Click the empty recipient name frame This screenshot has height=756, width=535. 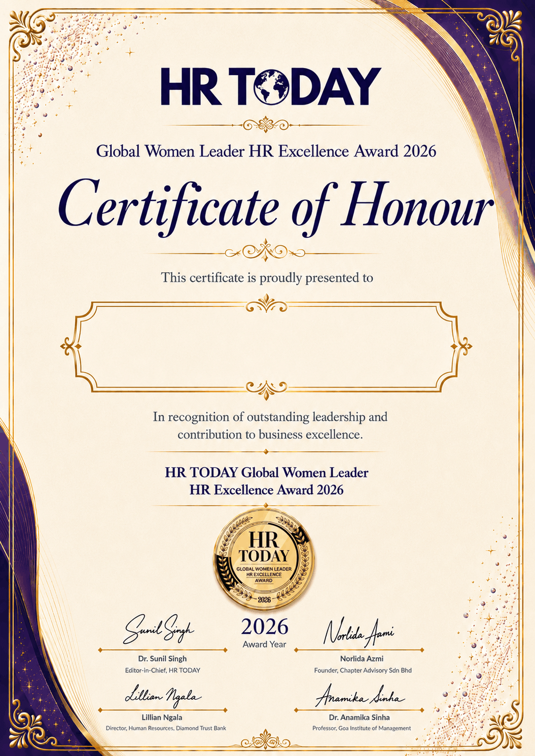(x=266, y=347)
